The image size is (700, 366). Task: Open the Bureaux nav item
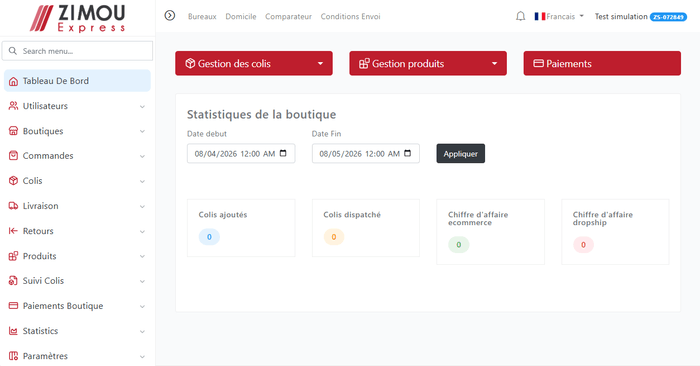[202, 17]
